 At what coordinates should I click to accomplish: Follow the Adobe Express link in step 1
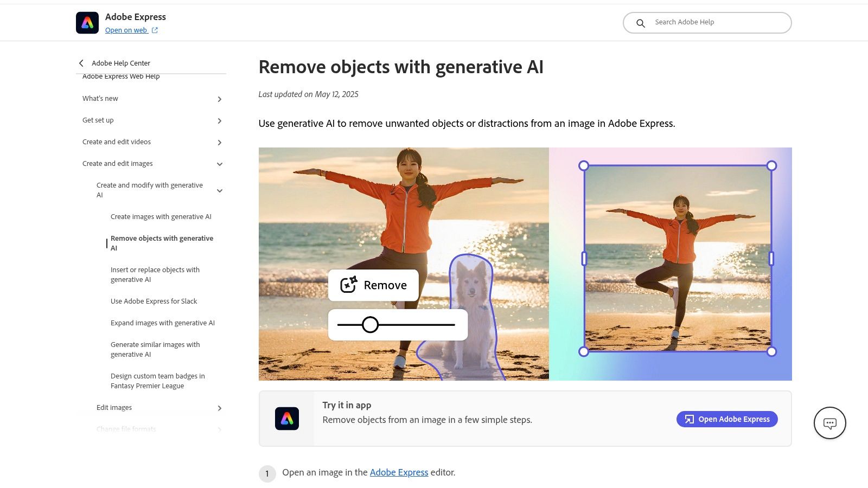[399, 472]
